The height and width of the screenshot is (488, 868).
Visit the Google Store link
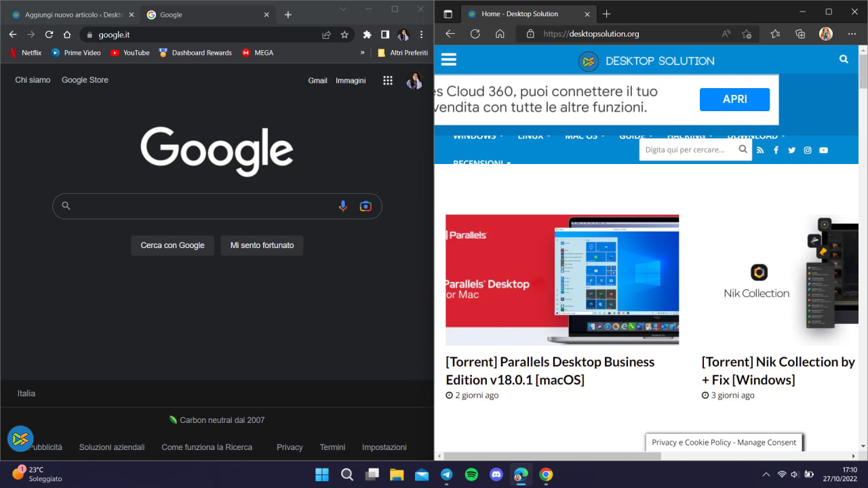point(85,80)
